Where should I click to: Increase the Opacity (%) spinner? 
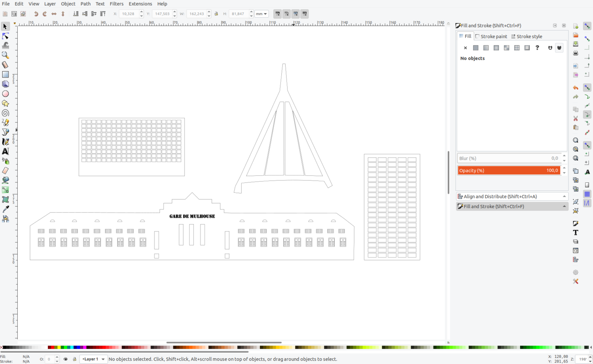(x=564, y=168)
